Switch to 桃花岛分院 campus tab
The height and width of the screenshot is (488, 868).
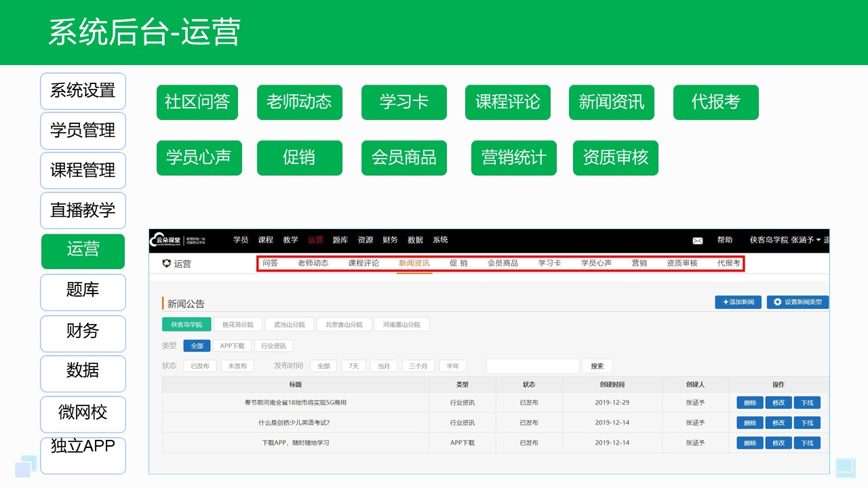(238, 324)
